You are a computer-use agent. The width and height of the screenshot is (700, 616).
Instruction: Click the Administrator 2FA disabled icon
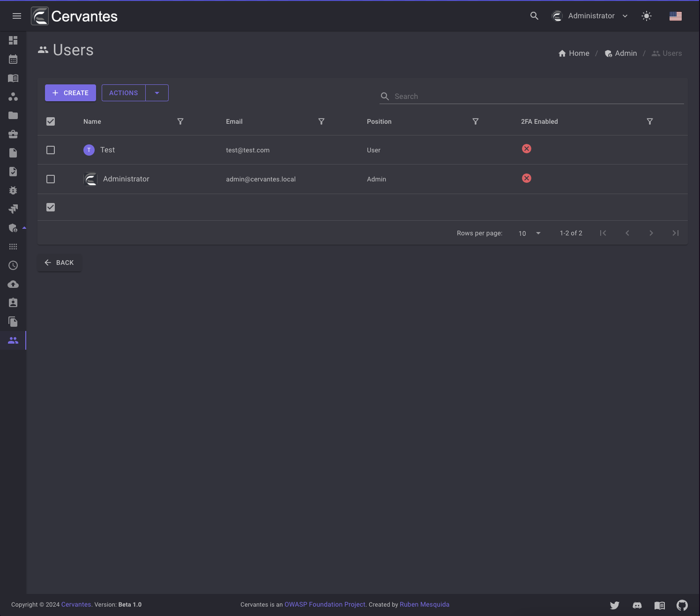tap(527, 178)
